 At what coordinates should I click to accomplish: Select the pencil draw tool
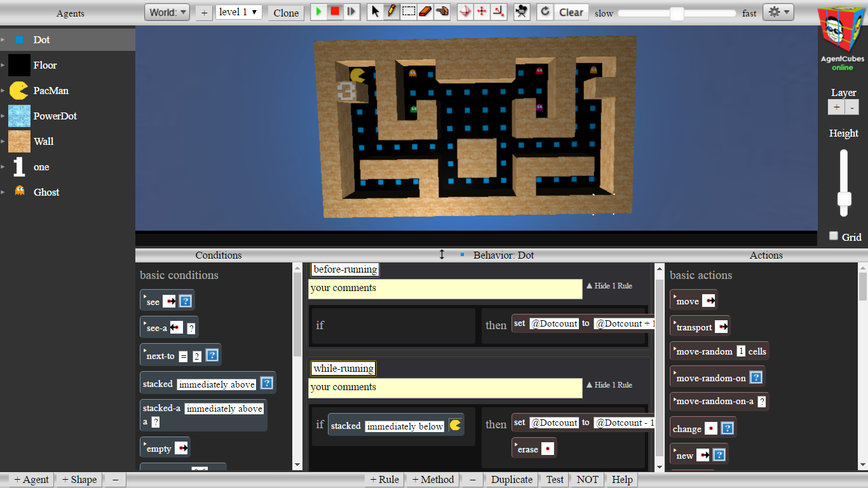[392, 11]
